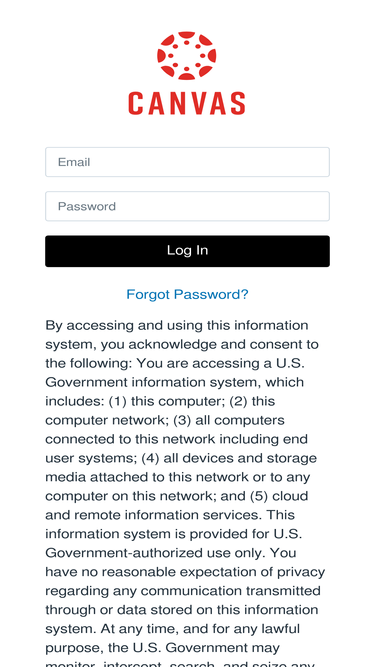Click the line 'system. At any time, and for any lawful'
Viewport: 375px width, 667px height.
pyautogui.click(x=173, y=629)
